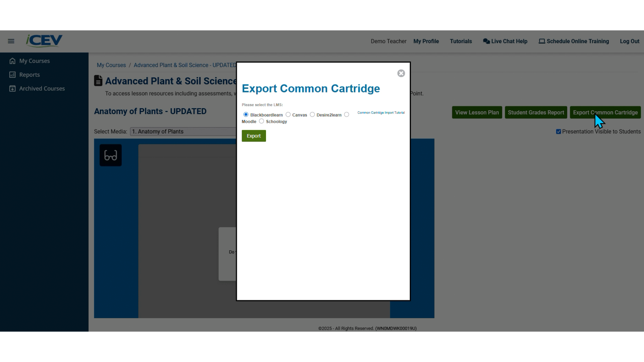Click Student Grades Report button
This screenshot has height=362, width=644.
pos(536,113)
